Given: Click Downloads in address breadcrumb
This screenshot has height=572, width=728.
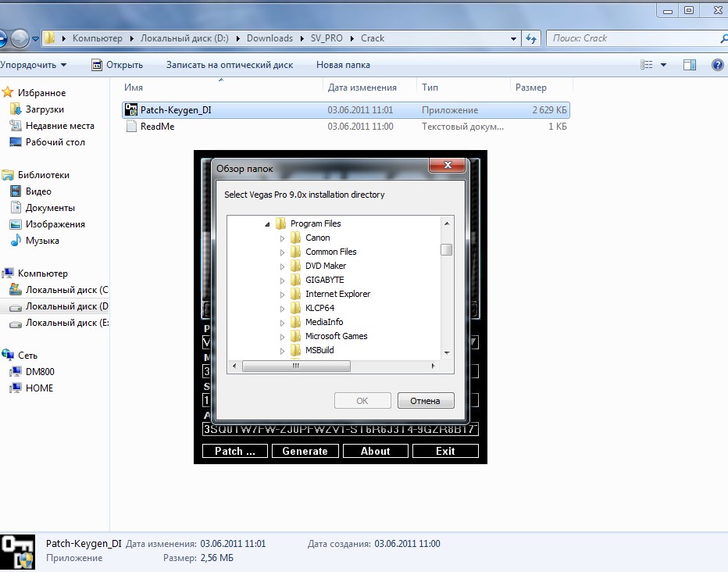Looking at the screenshot, I should tap(269, 38).
